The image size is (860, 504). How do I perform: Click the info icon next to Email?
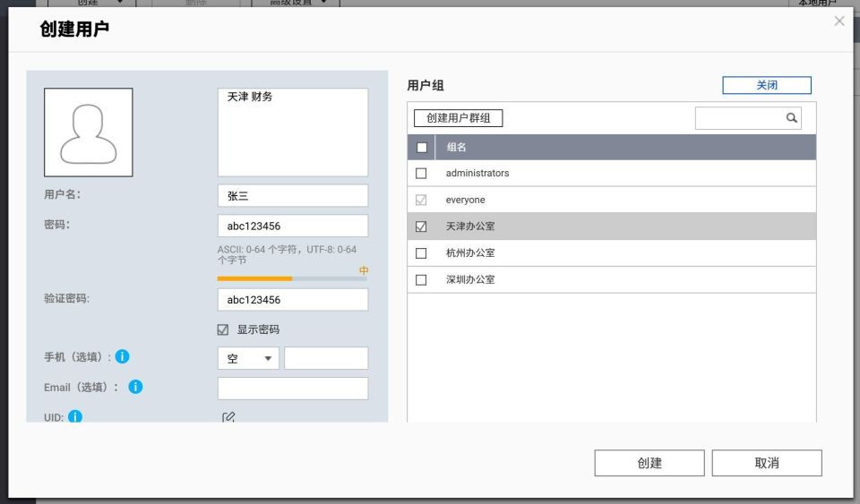coord(135,387)
